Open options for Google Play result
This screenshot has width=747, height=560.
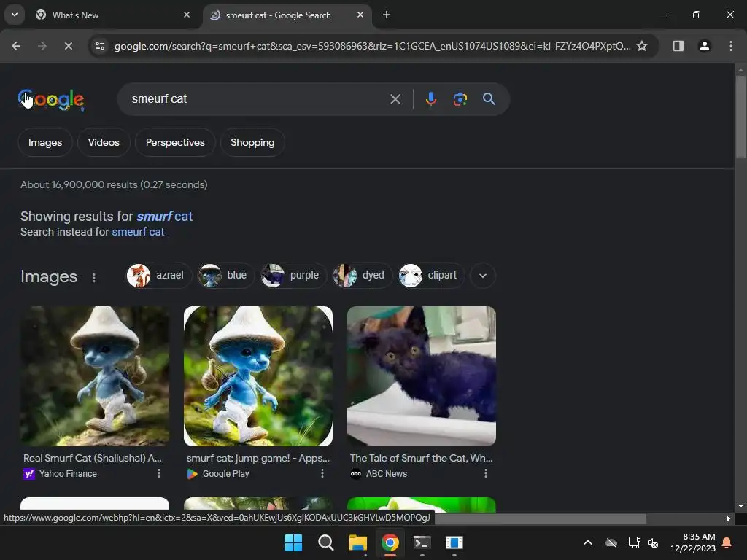(322, 473)
